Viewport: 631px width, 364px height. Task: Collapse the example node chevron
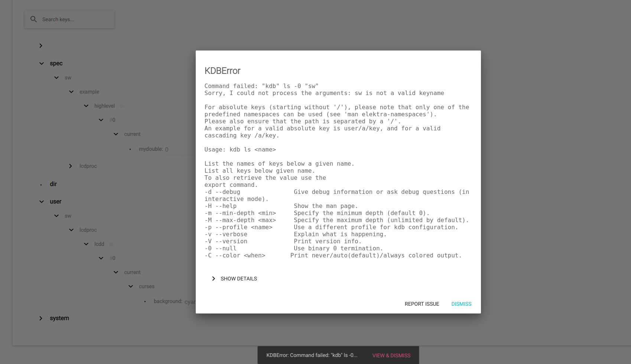71,92
